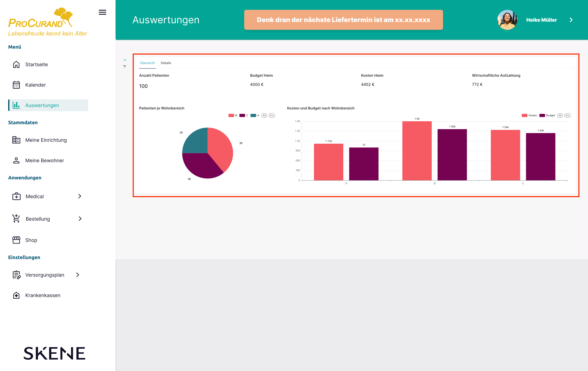Click the Auswertungen bar chart icon
The height and width of the screenshot is (371, 588).
(x=16, y=105)
